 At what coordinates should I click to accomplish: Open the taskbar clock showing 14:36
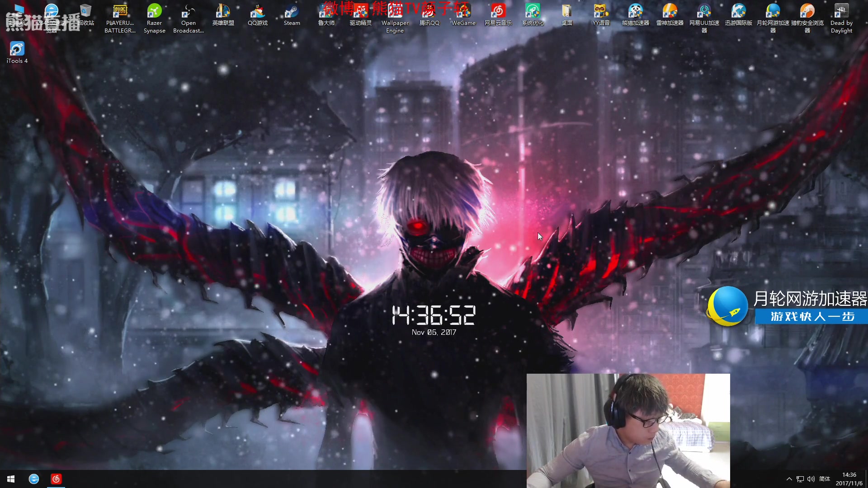(849, 479)
